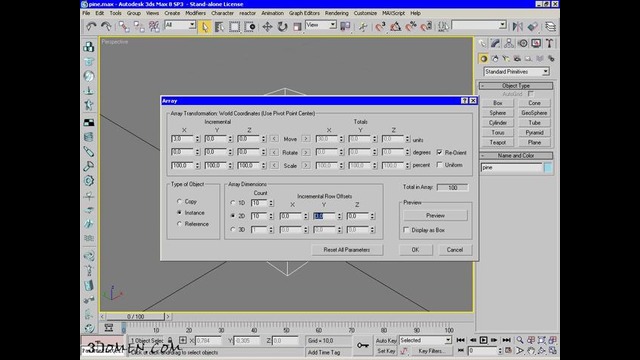This screenshot has height=360, width=640.
Task: Open the Animation menu
Action: pyautogui.click(x=272, y=13)
